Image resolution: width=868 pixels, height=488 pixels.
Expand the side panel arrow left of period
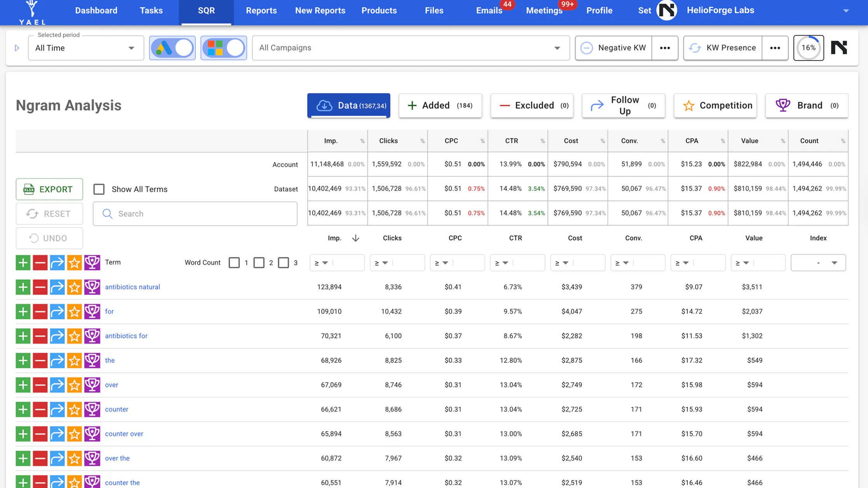pos(17,48)
